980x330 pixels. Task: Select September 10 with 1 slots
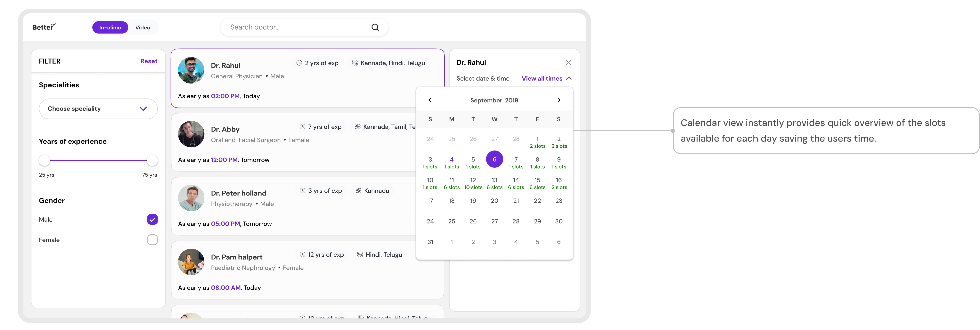click(430, 183)
